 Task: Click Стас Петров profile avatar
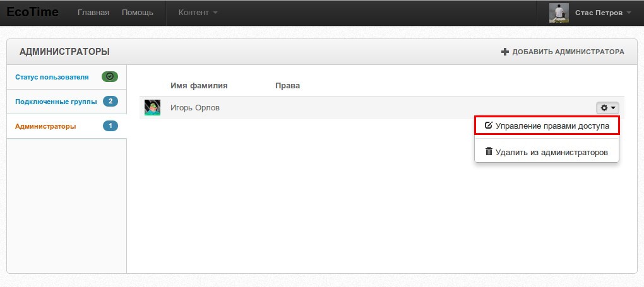pyautogui.click(x=559, y=13)
